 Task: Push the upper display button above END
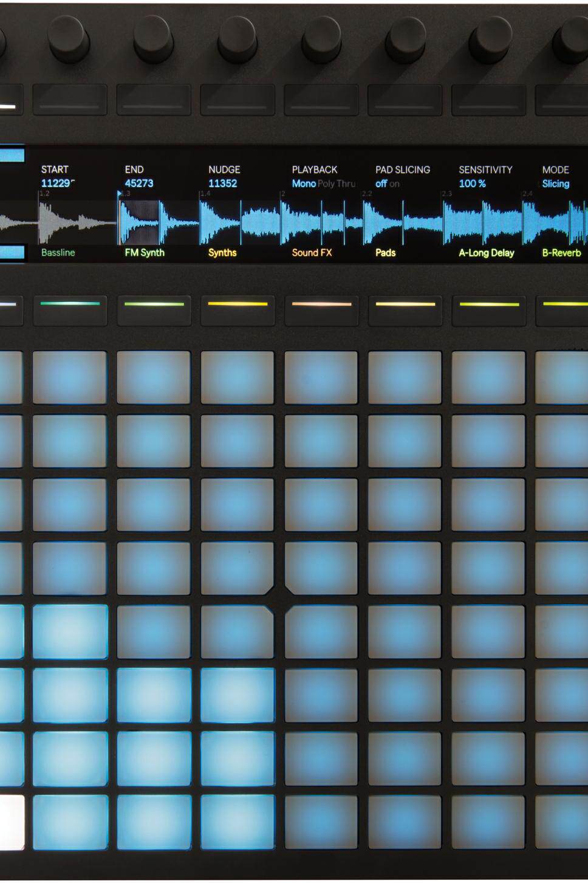[154, 99]
